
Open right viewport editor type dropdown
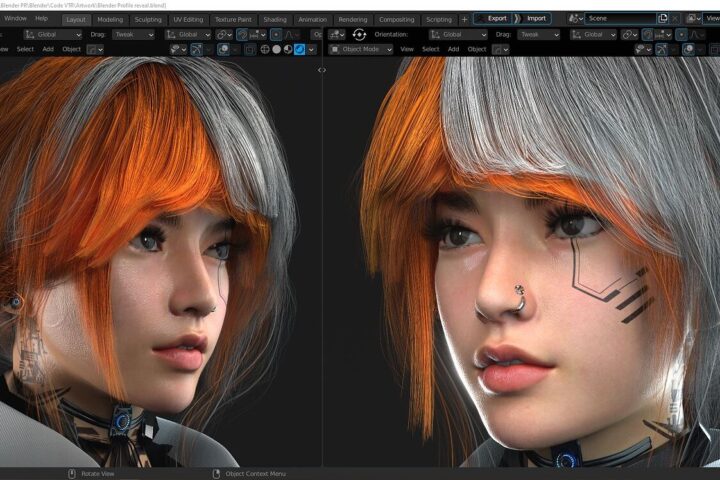pyautogui.click(x=337, y=34)
